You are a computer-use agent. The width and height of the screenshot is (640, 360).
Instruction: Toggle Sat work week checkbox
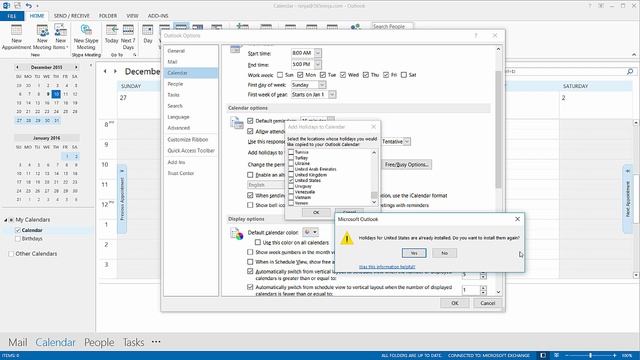coord(404,75)
